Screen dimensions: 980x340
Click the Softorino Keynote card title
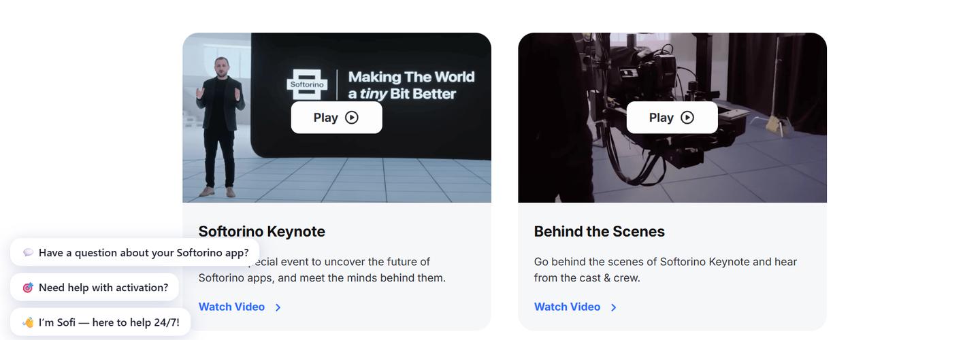(x=261, y=231)
